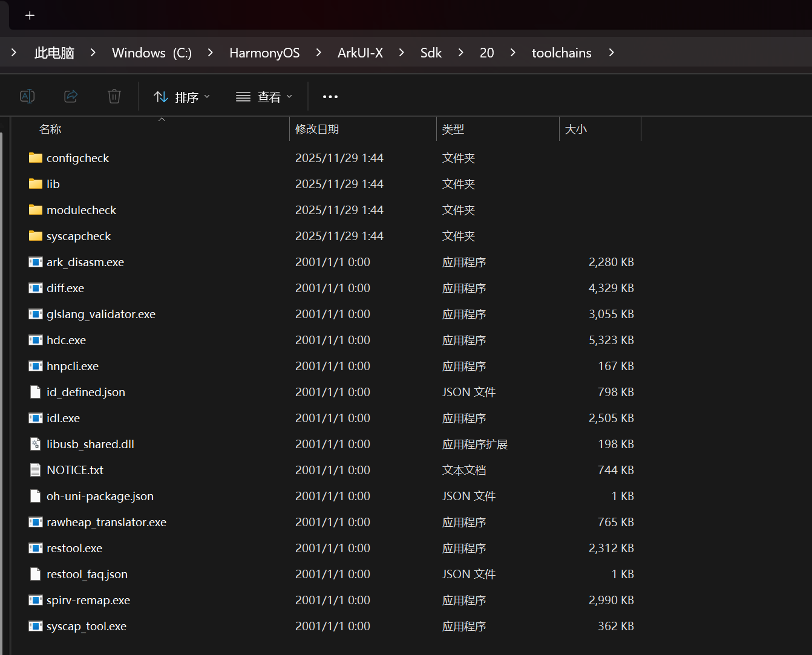Select the ark_disasm.exe file icon
This screenshot has height=655, width=812.
click(x=36, y=262)
